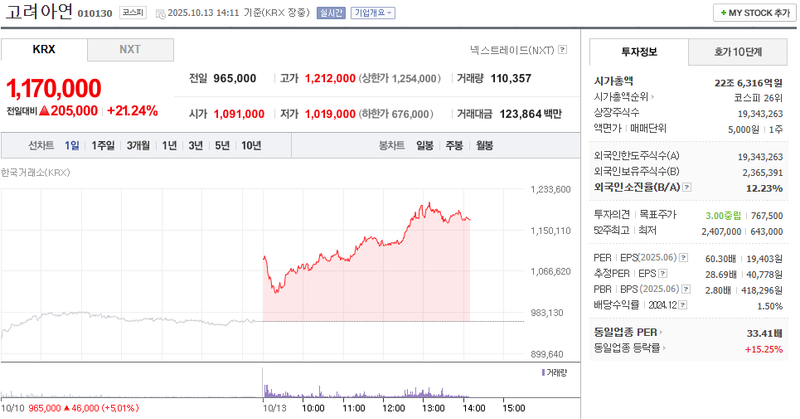Switch to 일봉 candlestick chart
Screen dimensions: 800x419
424,146
